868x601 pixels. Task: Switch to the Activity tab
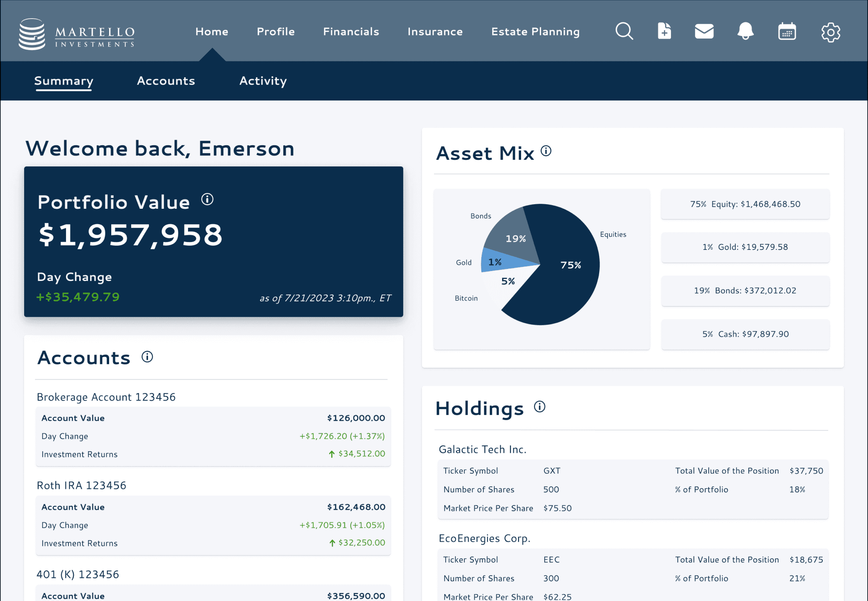click(263, 81)
